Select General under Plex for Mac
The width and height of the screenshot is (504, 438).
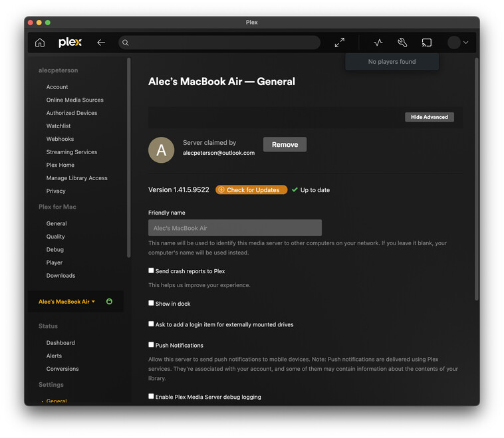(57, 223)
